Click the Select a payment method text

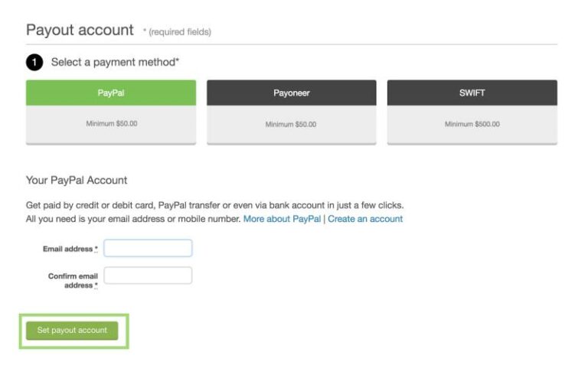115,62
